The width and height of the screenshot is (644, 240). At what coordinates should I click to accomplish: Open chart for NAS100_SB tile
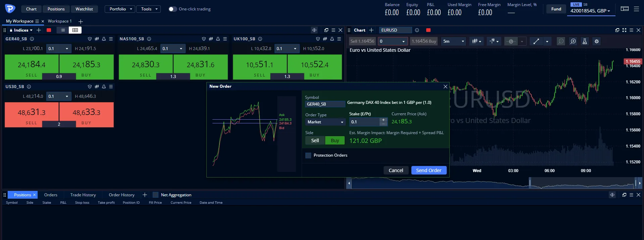click(x=211, y=39)
